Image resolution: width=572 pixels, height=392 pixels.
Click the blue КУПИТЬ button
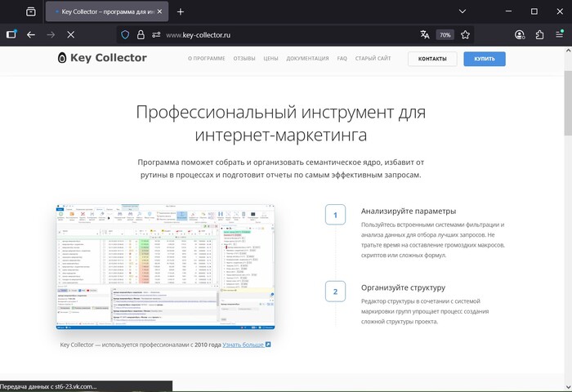click(485, 59)
